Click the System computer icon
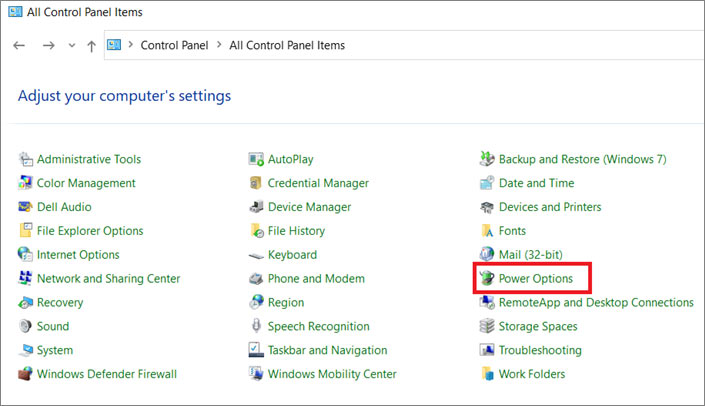This screenshot has height=406, width=705. pos(26,350)
